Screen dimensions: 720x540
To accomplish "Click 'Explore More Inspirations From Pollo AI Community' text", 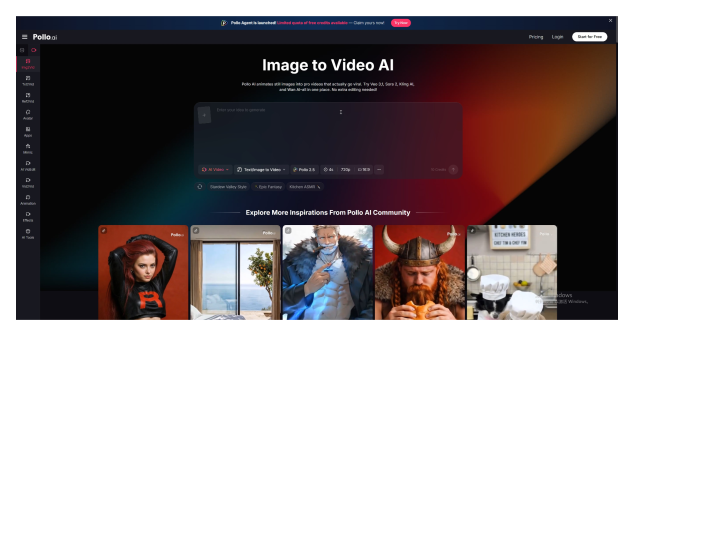I will tap(328, 213).
